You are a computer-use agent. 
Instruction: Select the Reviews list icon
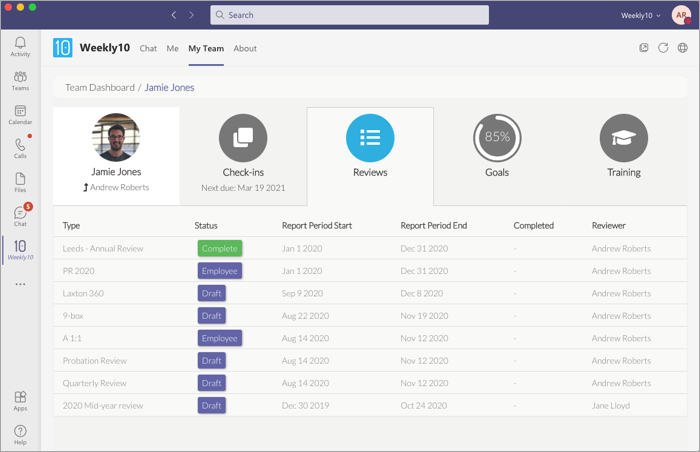pyautogui.click(x=370, y=138)
